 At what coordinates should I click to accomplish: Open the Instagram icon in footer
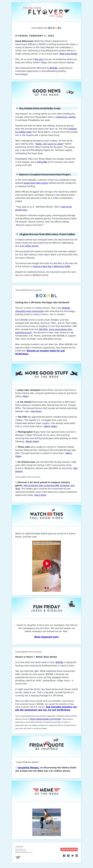pos(68,856)
